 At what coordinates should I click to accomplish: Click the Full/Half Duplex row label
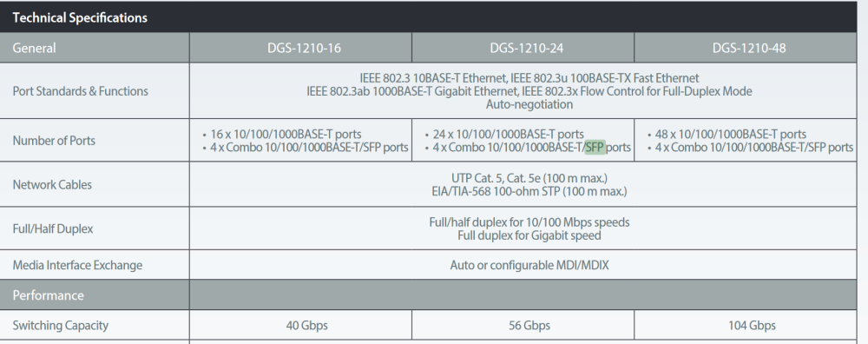53,228
